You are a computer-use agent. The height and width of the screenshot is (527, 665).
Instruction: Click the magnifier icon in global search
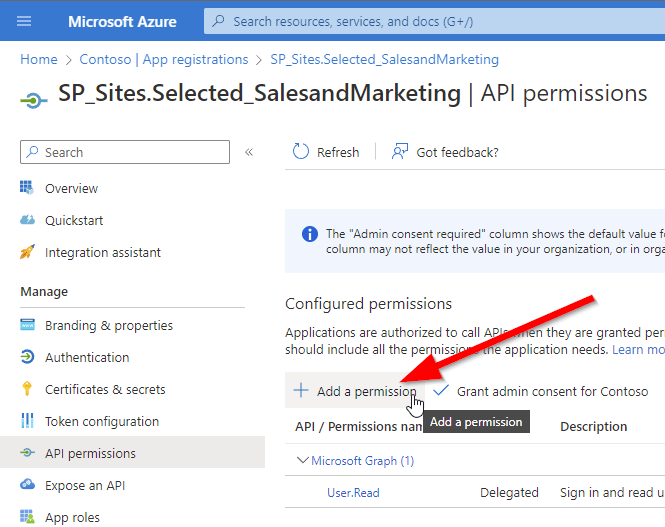point(218,21)
